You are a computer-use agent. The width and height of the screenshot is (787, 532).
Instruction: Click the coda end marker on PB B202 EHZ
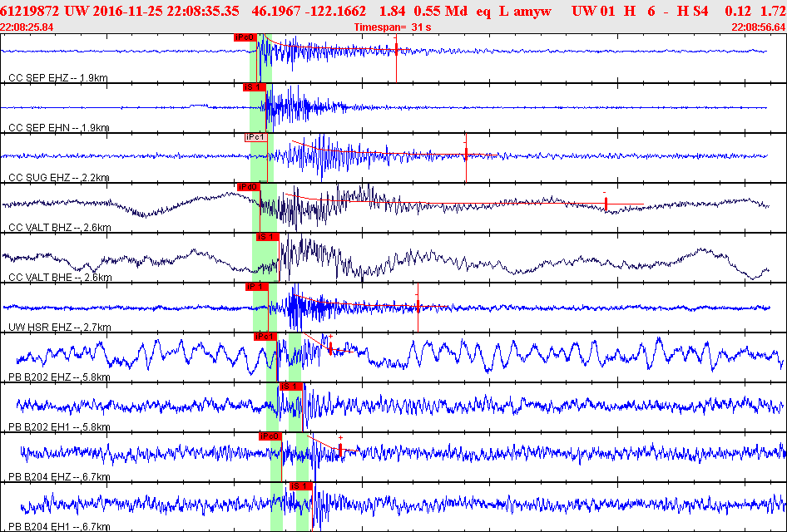[330, 347]
